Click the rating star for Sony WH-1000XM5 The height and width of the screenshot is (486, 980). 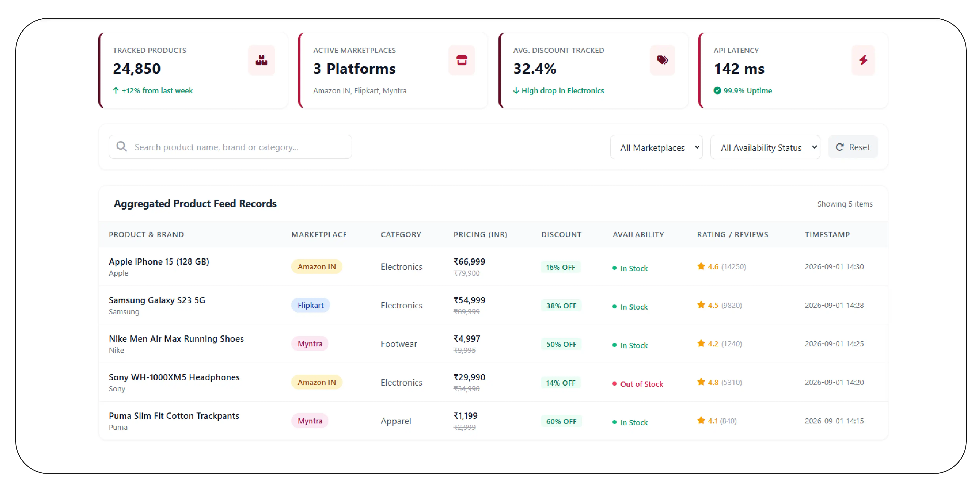pyautogui.click(x=701, y=382)
